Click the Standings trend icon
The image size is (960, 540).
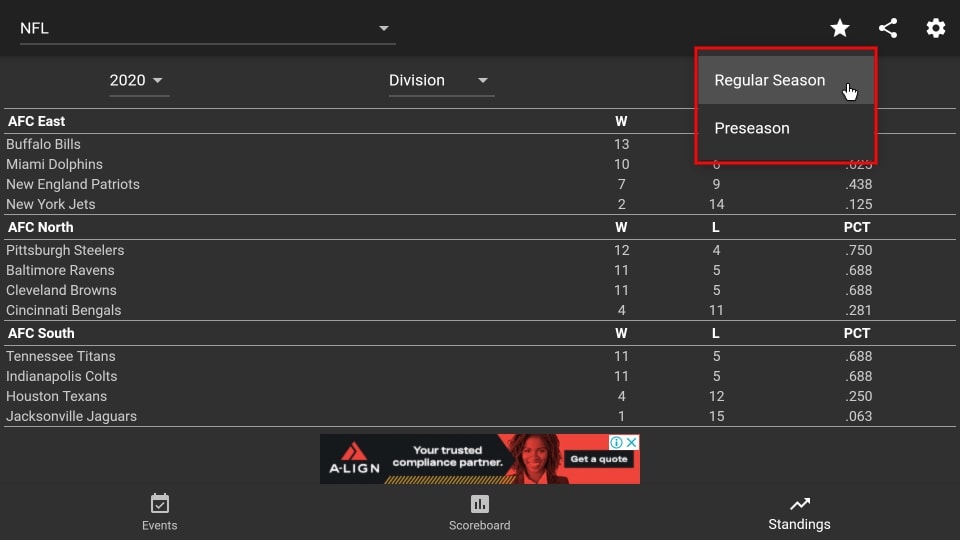point(799,503)
